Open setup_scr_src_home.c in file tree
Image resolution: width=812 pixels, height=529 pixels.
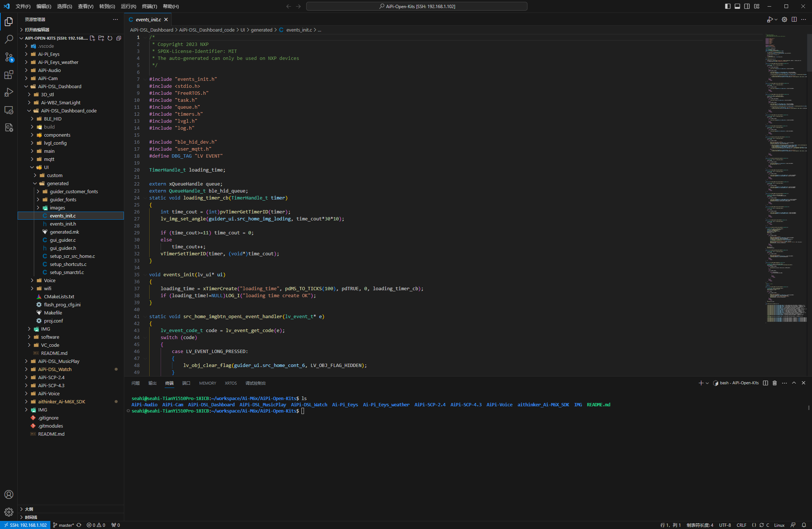(71, 256)
